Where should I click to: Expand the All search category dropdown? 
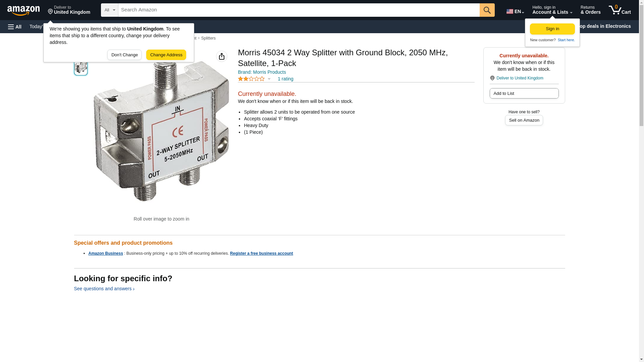pos(110,10)
